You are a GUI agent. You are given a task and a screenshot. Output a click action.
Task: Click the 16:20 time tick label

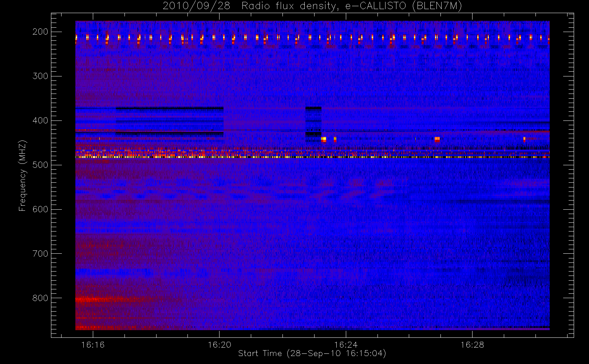220,345
